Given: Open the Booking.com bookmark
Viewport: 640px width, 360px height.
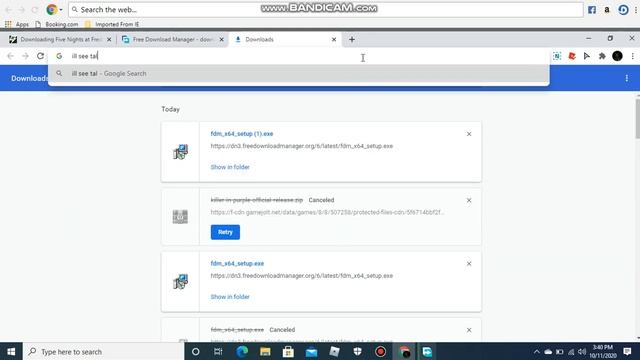Looking at the screenshot, I should pyautogui.click(x=57, y=24).
